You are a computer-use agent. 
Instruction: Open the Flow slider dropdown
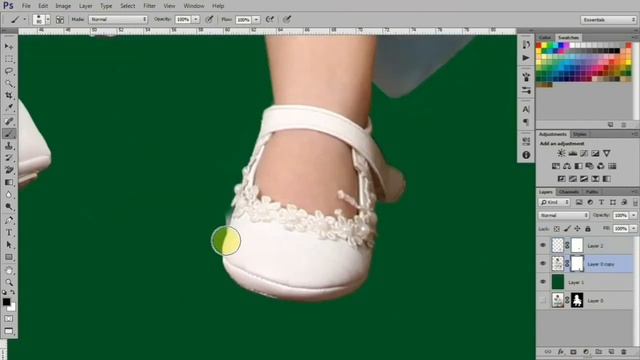pyautogui.click(x=256, y=19)
